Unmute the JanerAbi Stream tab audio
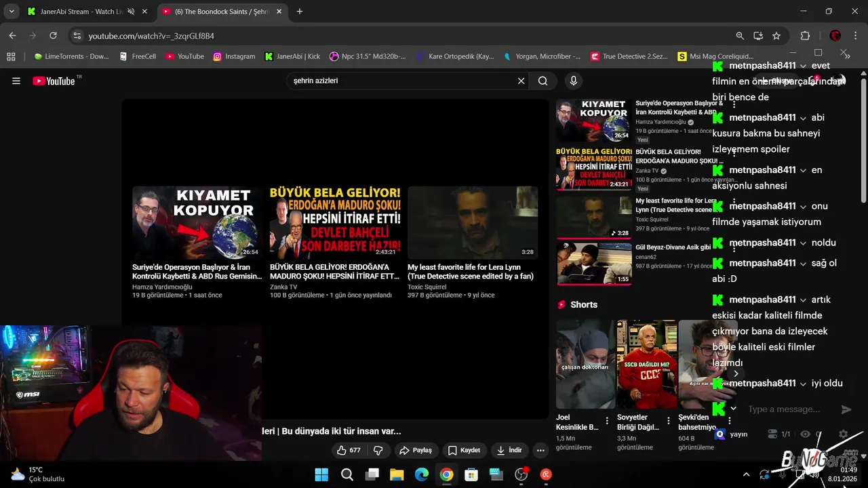The image size is (868, 488). [x=132, y=12]
